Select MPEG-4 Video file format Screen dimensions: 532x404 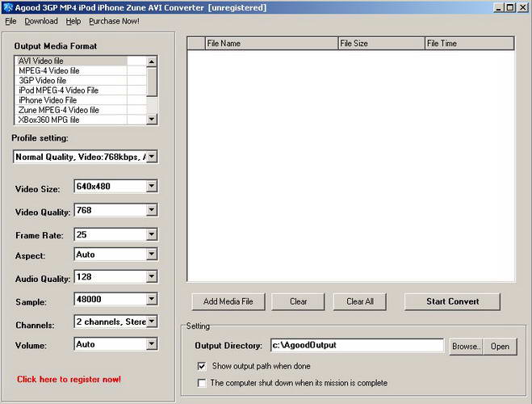71,70
